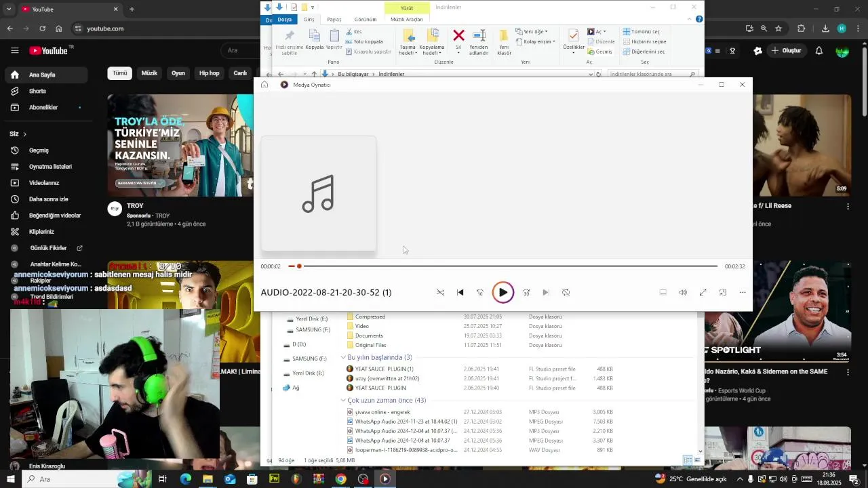Switch to the Giriş ribbon tab
868x488 pixels.
point(309,20)
